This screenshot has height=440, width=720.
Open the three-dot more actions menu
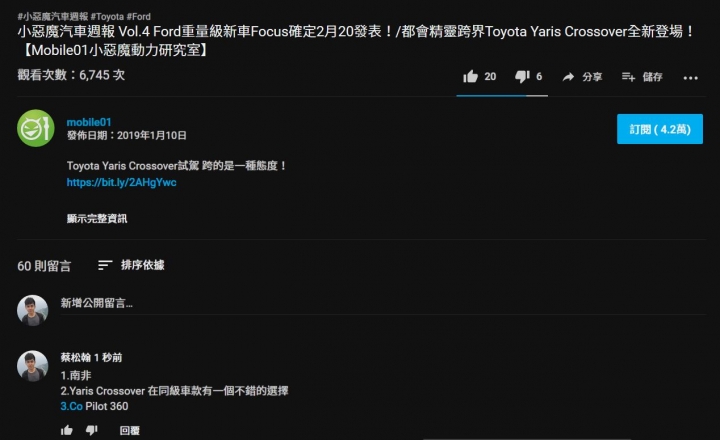tap(690, 78)
